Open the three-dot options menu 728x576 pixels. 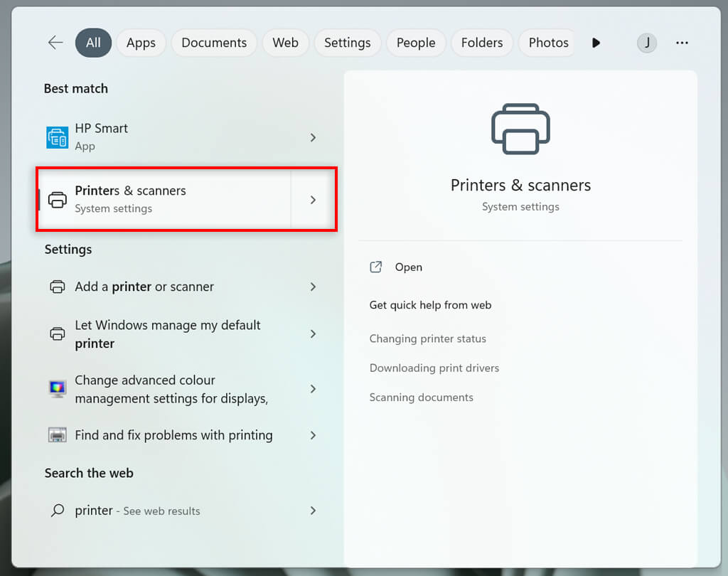click(x=682, y=43)
